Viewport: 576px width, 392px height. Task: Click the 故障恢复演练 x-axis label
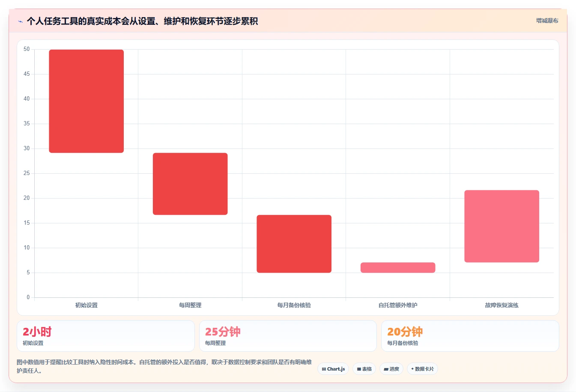502,305
